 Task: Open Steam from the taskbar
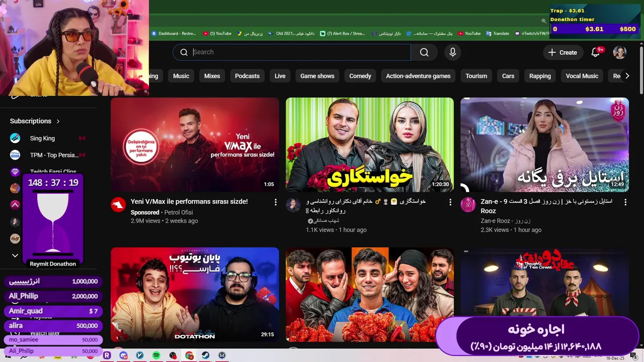coord(205,355)
